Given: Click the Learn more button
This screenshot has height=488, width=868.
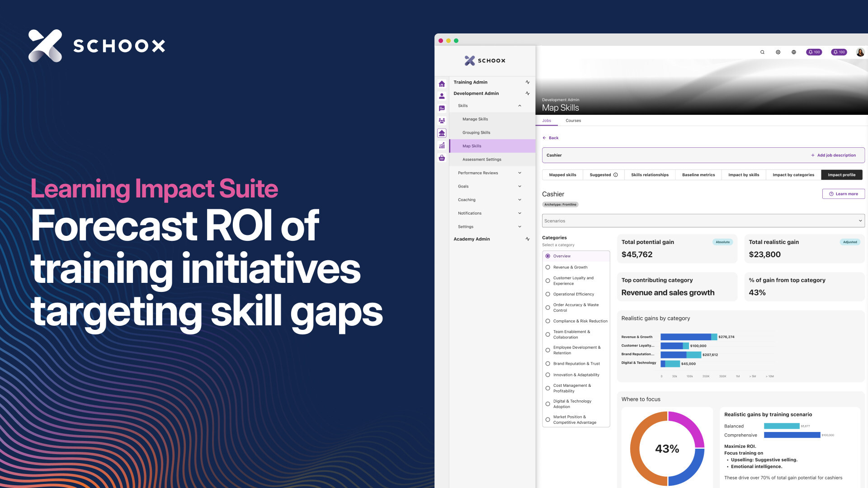Looking at the screenshot, I should [x=843, y=194].
